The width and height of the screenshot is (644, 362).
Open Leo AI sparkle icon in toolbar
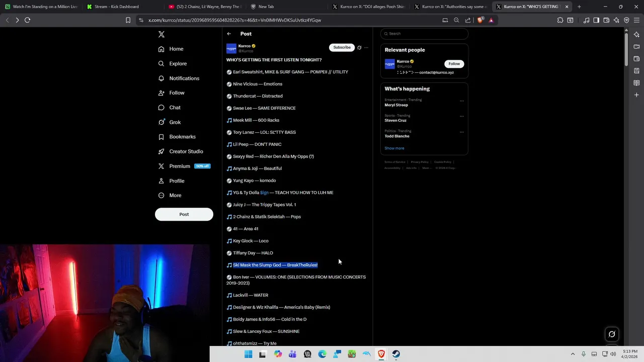[616, 20]
